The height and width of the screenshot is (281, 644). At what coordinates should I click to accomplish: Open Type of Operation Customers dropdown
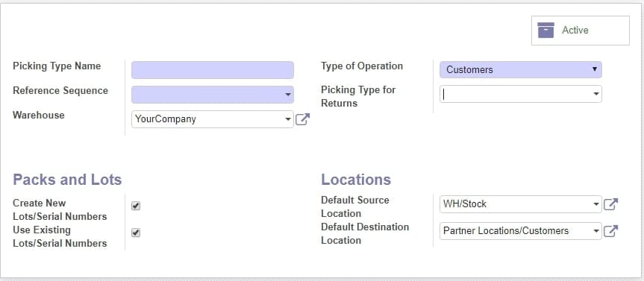point(521,70)
